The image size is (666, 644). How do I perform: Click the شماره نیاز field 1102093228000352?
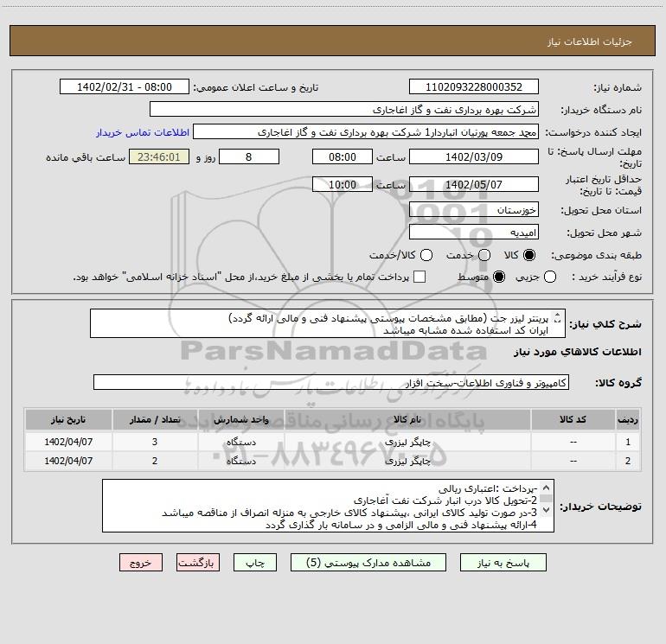pos(474,86)
